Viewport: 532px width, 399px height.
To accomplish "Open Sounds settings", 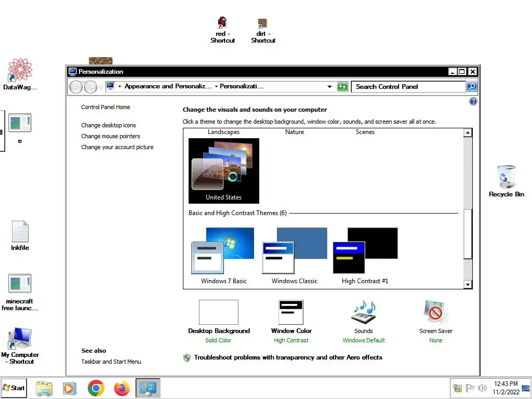I will point(363,317).
